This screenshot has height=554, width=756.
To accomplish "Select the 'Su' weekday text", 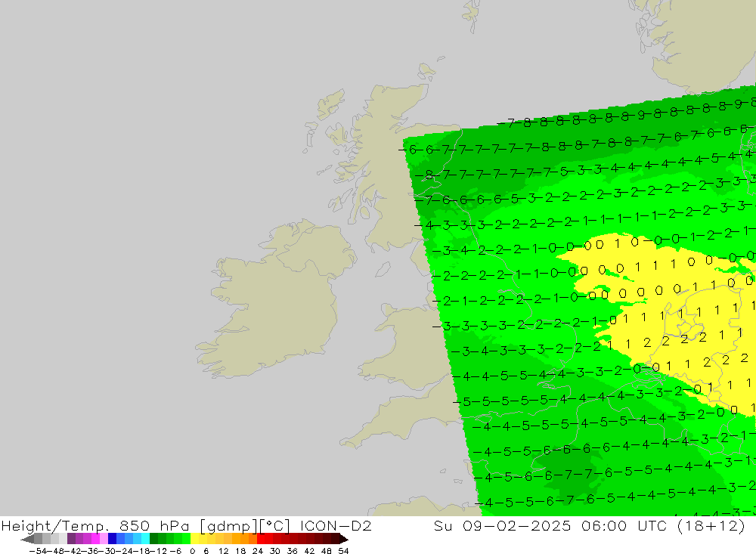I will (442, 526).
